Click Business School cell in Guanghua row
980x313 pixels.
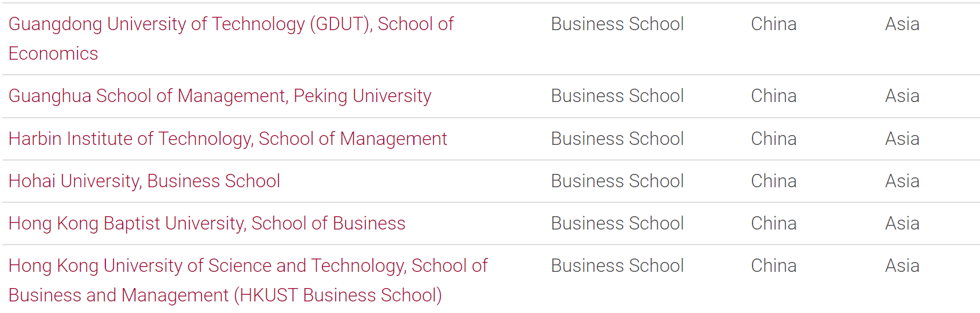coord(617,96)
